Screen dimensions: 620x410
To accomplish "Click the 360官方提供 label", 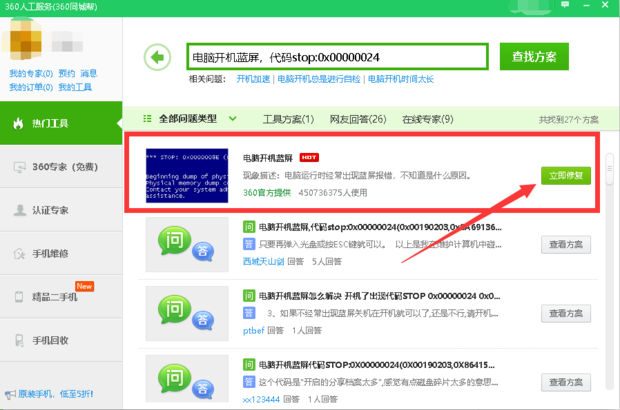I will point(267,193).
